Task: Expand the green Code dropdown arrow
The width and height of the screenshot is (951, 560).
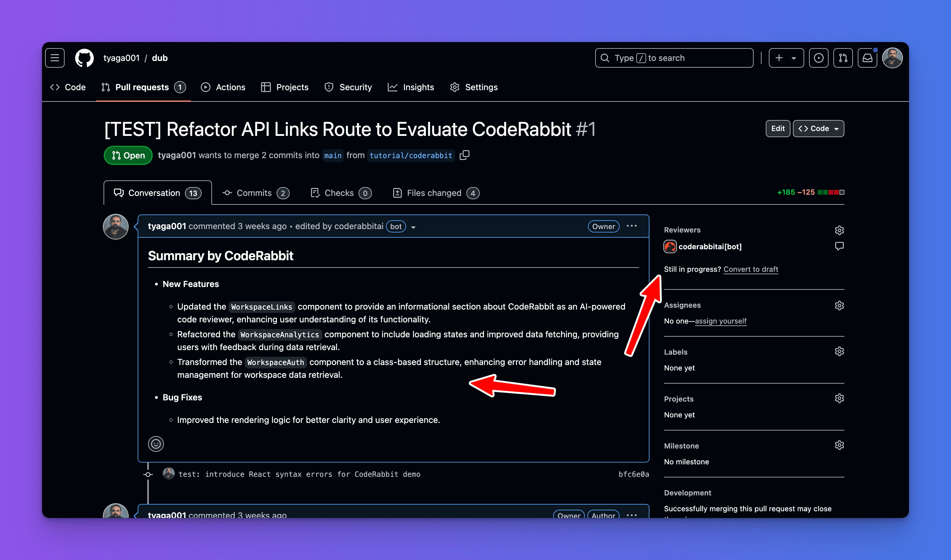Action: [x=837, y=128]
